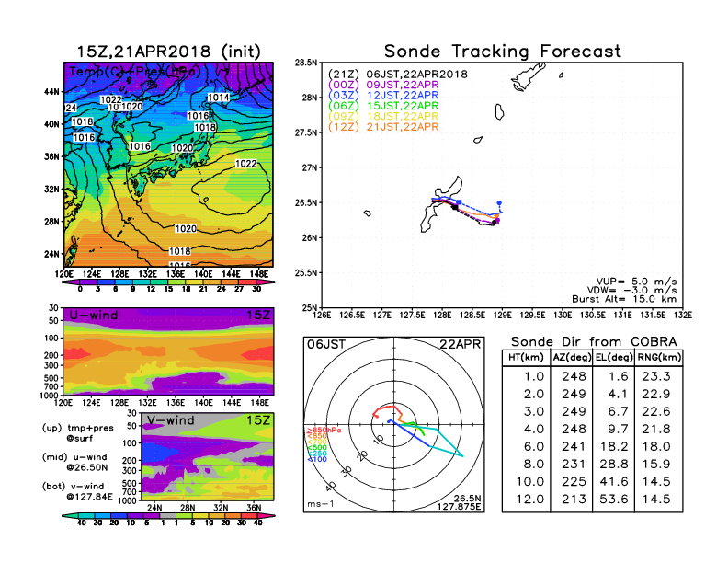Click the black dot at 21Z track endpoint
The height and width of the screenshot is (563, 728).
point(494,223)
